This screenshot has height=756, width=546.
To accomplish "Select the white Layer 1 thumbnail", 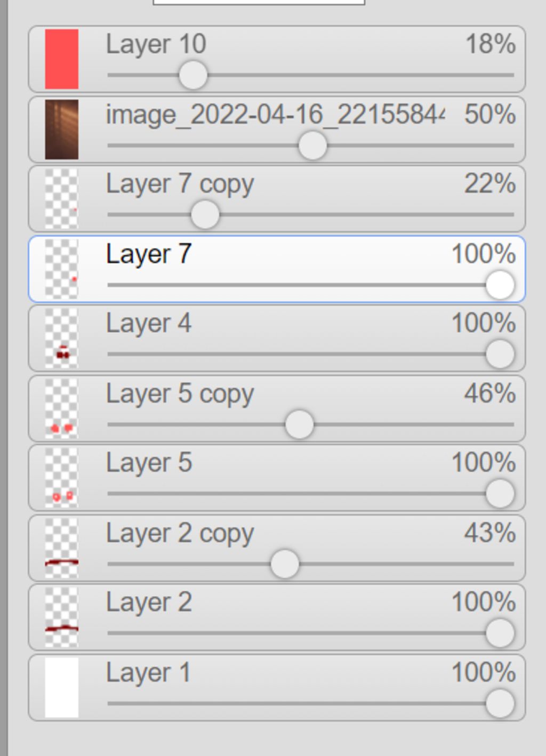I will 61,688.
